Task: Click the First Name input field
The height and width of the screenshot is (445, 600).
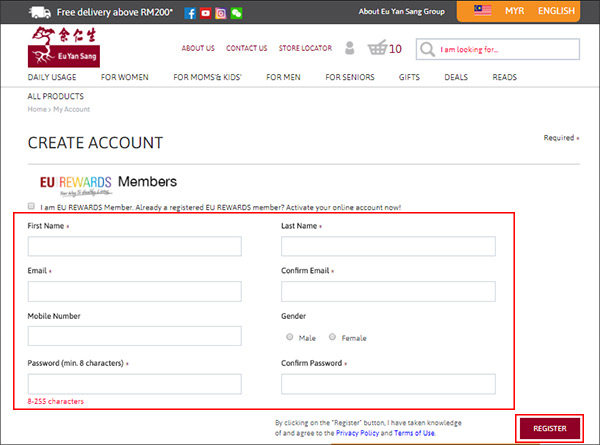Action: click(135, 246)
